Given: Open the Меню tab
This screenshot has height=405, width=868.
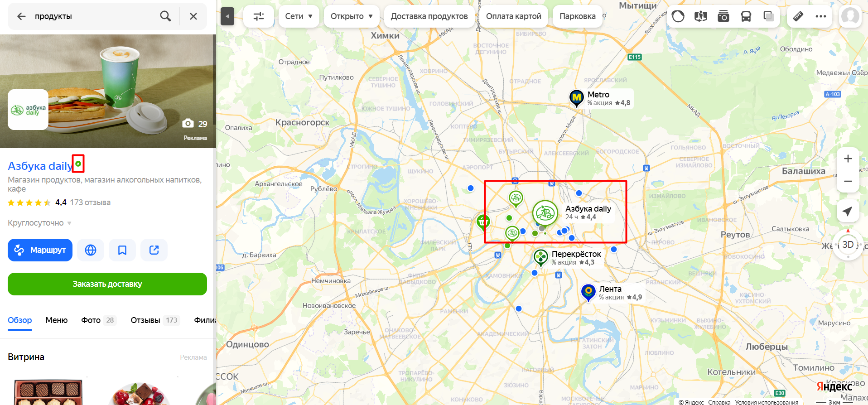Looking at the screenshot, I should click(x=57, y=320).
